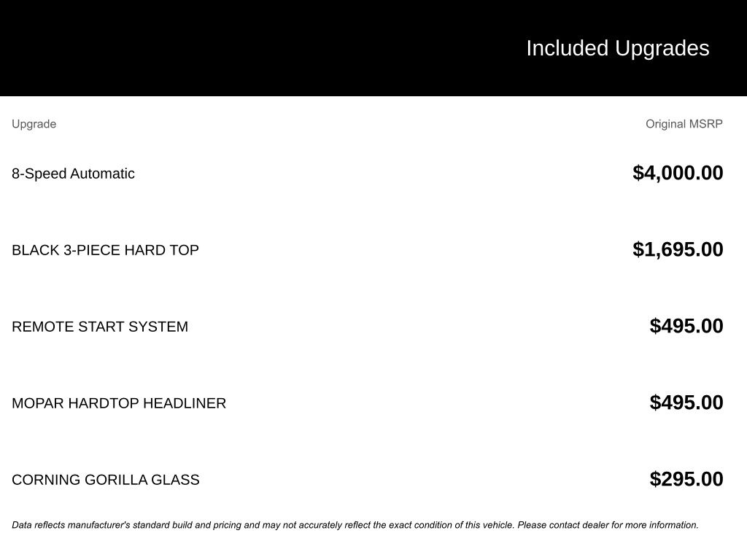747x560 pixels.
Task: Click the Included Upgrades heading
Action: click(617, 49)
